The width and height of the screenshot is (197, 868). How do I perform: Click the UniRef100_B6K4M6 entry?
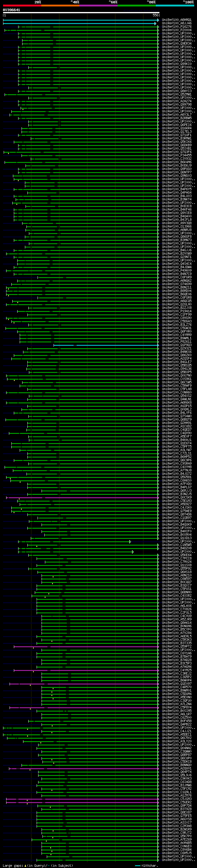pos(177,162)
